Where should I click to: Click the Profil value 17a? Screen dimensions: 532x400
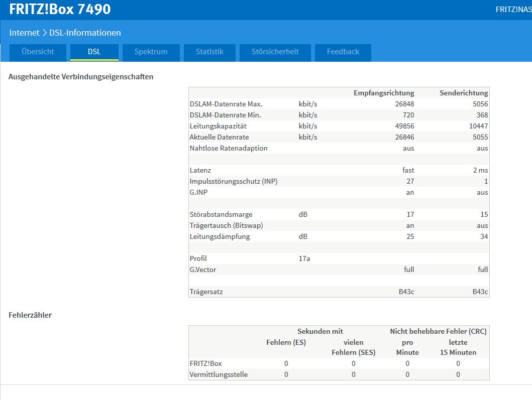point(304,258)
